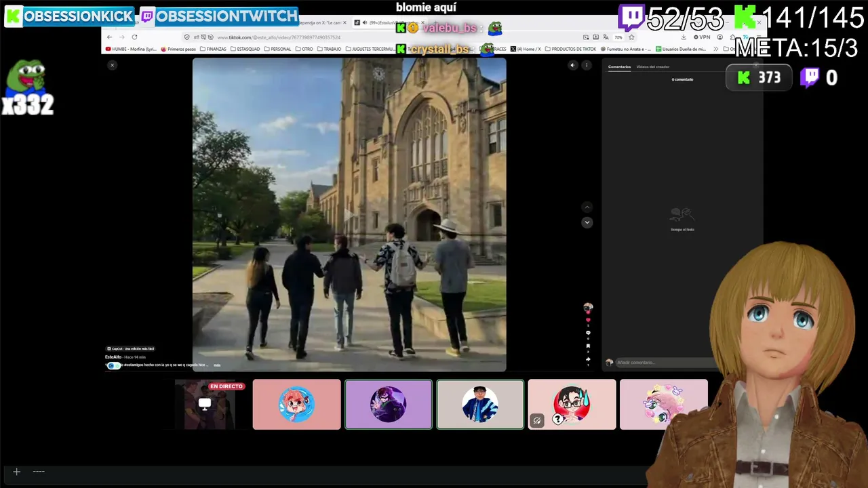Open the PRODUCTOS DE TIKTOK bookmark folder

click(x=570, y=49)
